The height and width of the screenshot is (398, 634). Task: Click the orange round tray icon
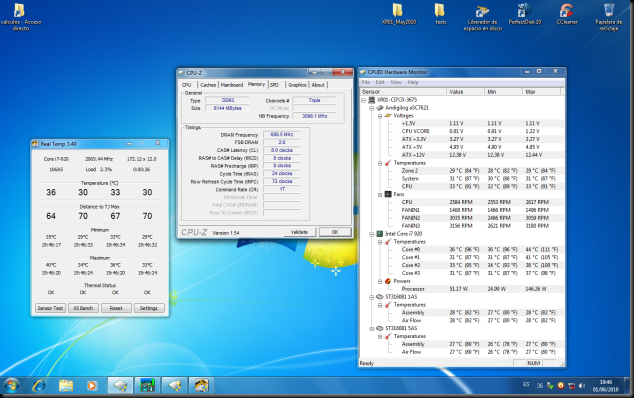pos(560,386)
